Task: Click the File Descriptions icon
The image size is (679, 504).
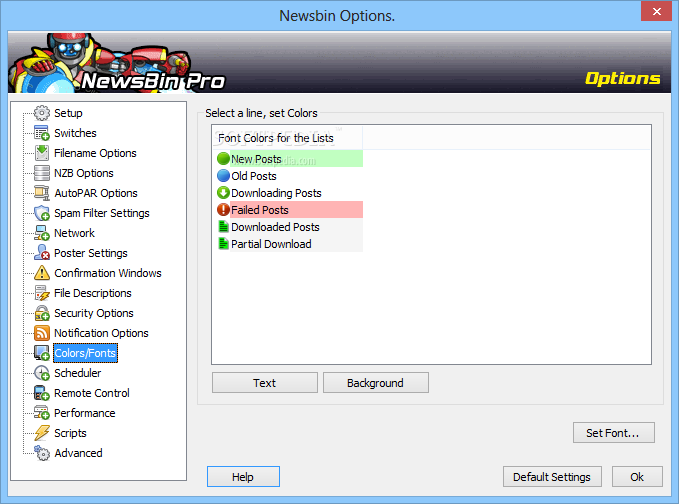Action: pyautogui.click(x=42, y=293)
